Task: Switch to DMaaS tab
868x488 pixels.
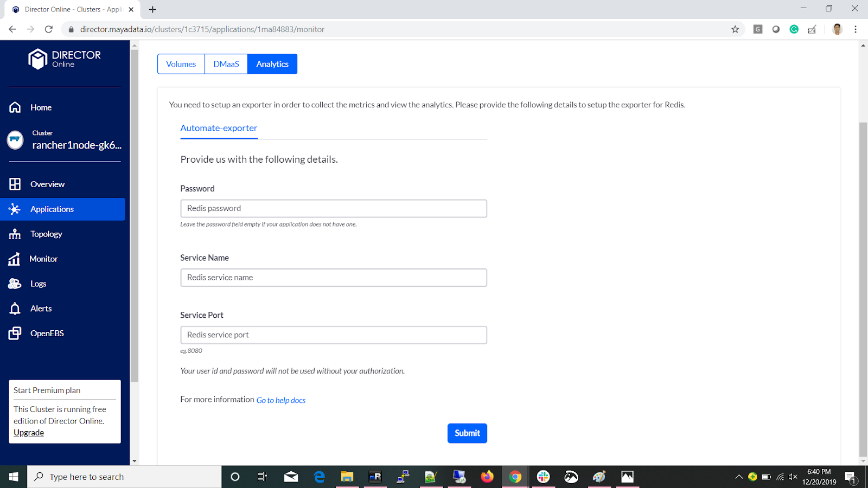Action: coord(226,64)
